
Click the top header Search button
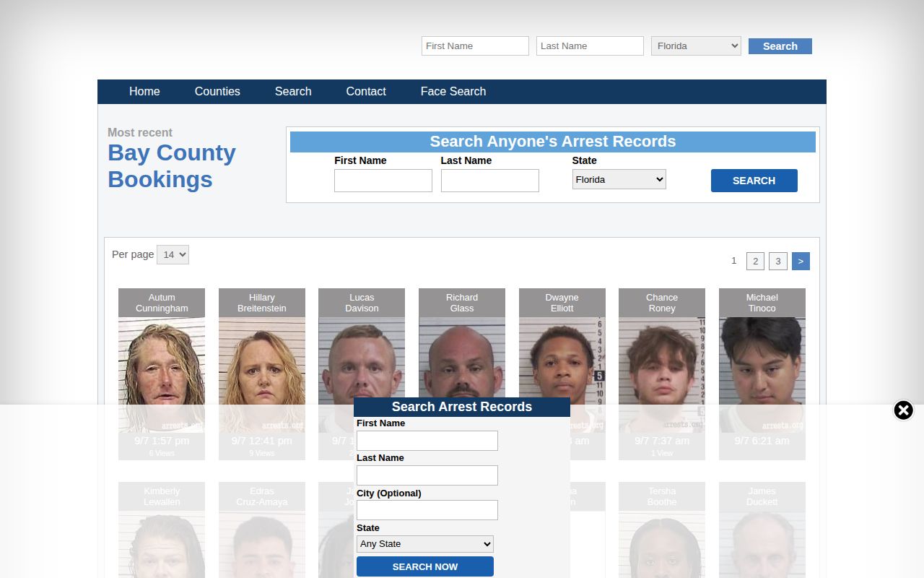click(x=780, y=46)
